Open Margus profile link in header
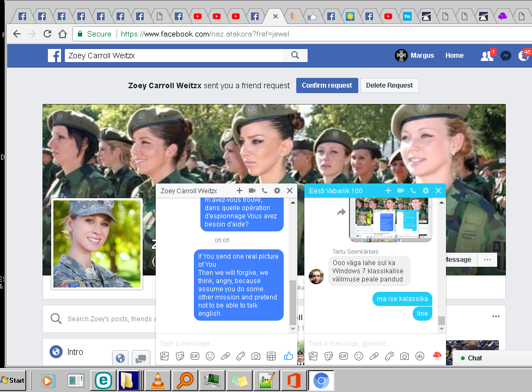The image size is (532, 392). [415, 56]
